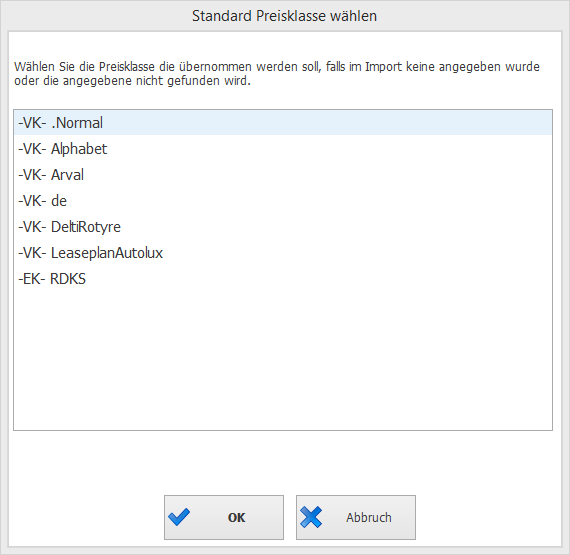Click the -VK- prefix of the LeaseplanAutolux row
The height and width of the screenshot is (555, 570).
(x=32, y=253)
